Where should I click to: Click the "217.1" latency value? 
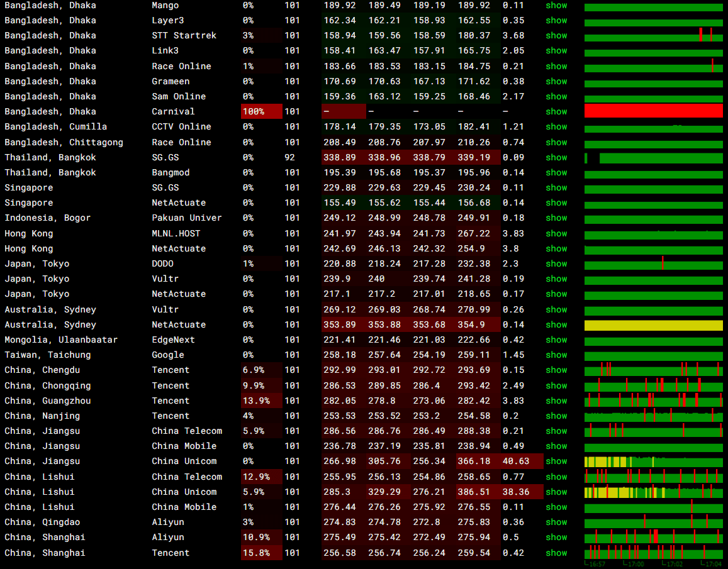[x=337, y=294]
